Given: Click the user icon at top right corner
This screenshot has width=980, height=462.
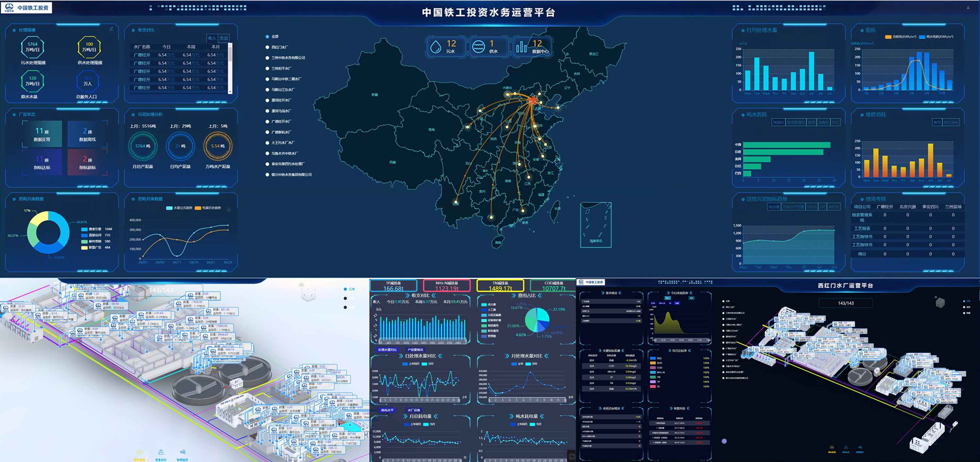Looking at the screenshot, I should point(968,8).
